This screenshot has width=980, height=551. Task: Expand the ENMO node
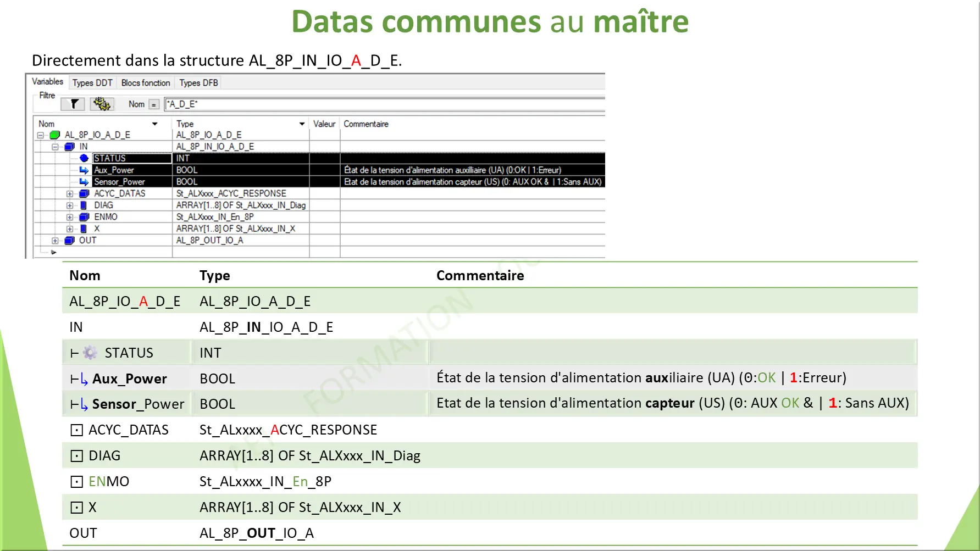click(x=70, y=217)
